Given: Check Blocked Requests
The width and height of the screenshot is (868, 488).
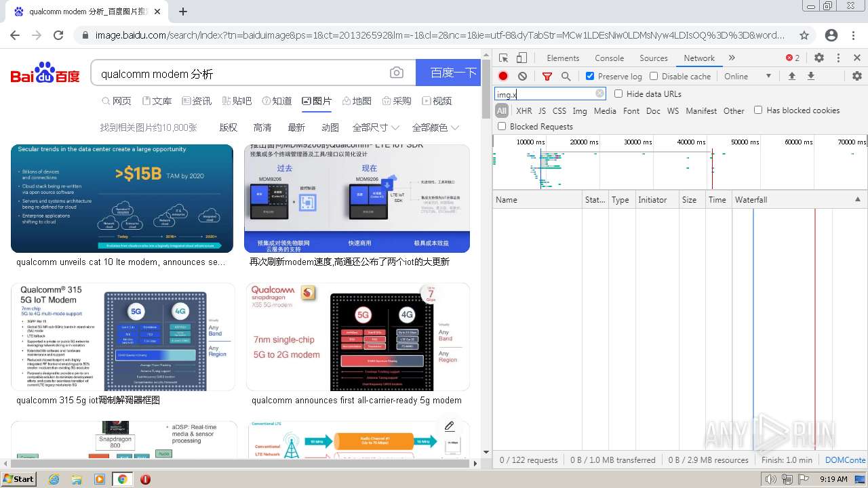Looking at the screenshot, I should click(x=502, y=126).
